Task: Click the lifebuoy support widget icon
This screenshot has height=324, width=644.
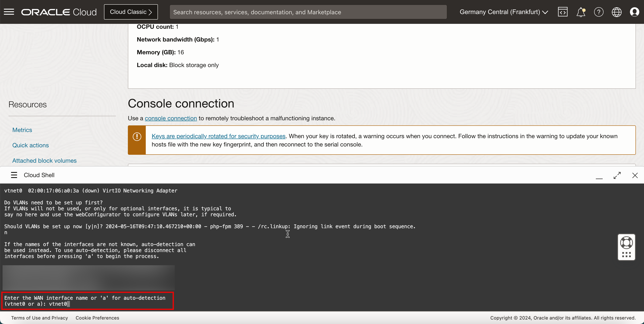Action: click(626, 243)
